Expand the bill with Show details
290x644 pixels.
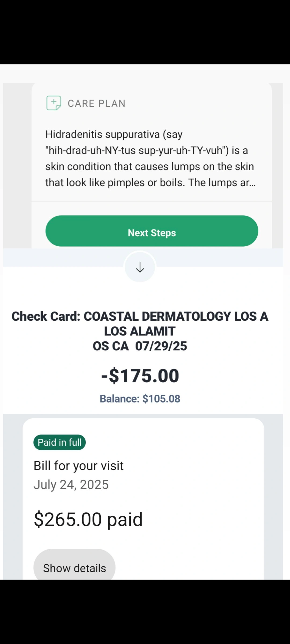click(x=74, y=568)
